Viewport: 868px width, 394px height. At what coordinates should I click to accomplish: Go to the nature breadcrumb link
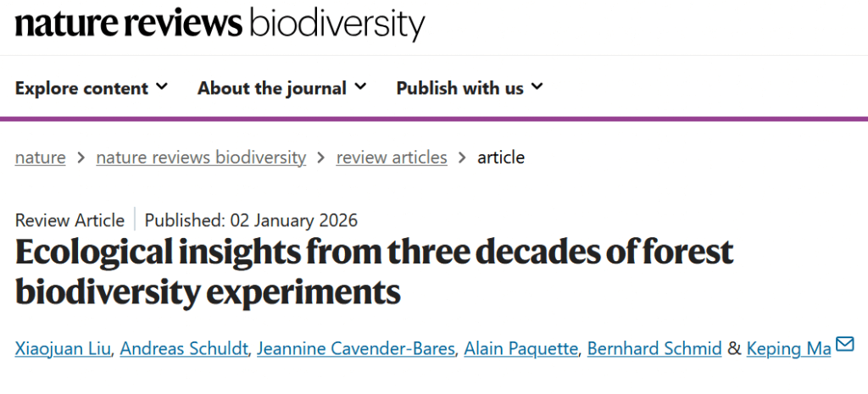[40, 157]
